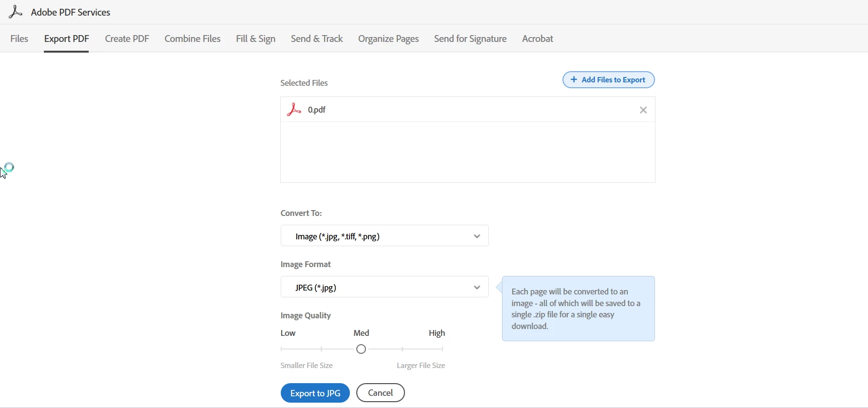Screen dimensions: 868x408
Task: Select the Export PDF tab
Action: (x=67, y=39)
